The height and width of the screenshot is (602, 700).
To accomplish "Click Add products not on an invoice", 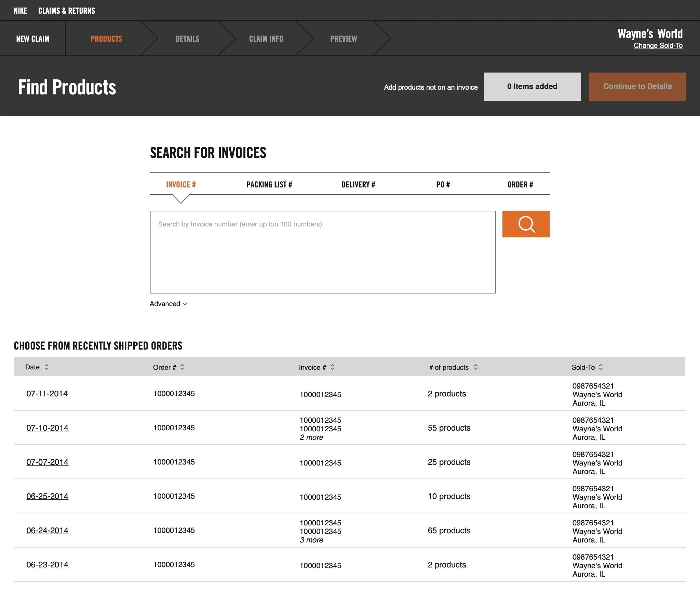I will (431, 87).
